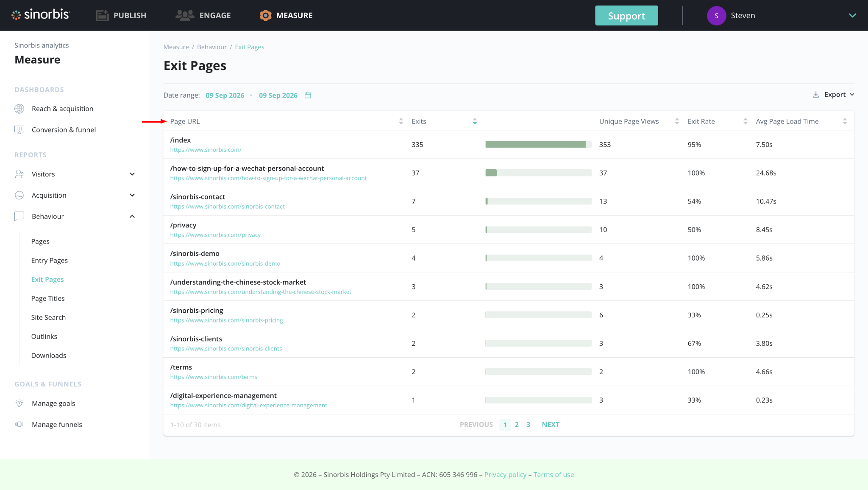Go to the Entry Pages report
868x490 pixels.
(49, 260)
